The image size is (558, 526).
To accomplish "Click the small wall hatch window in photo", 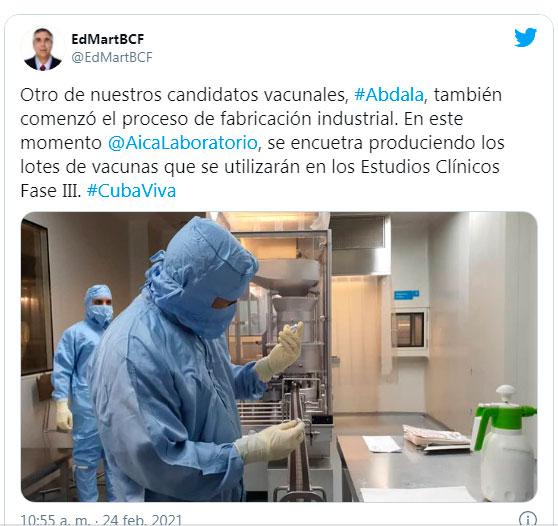I will click(x=410, y=331).
